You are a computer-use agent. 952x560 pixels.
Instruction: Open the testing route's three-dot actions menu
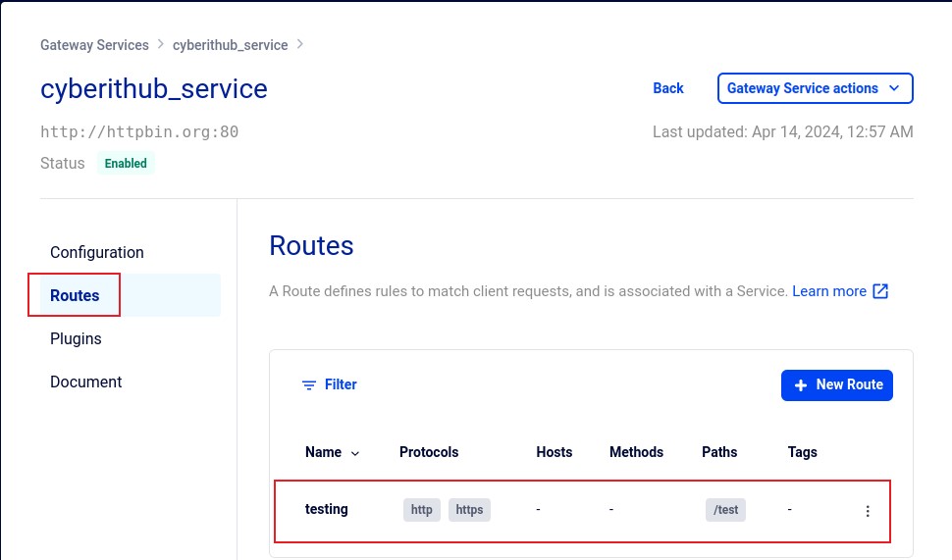[868, 511]
